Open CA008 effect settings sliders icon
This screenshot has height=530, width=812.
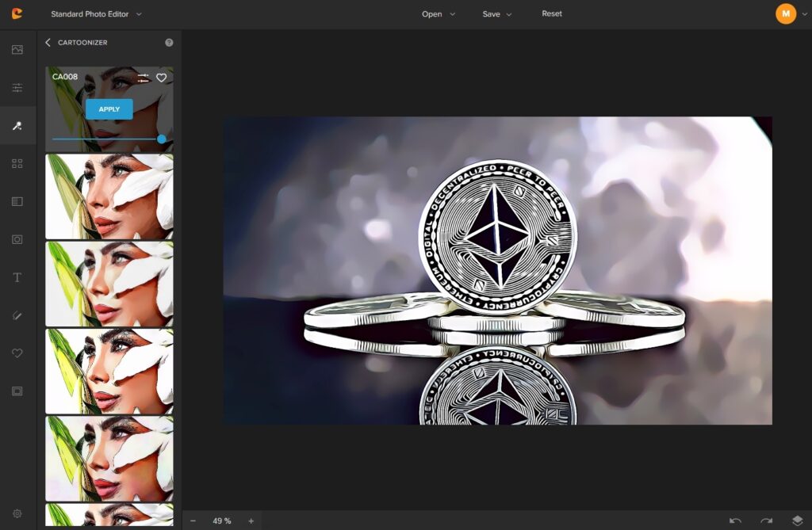(x=143, y=78)
